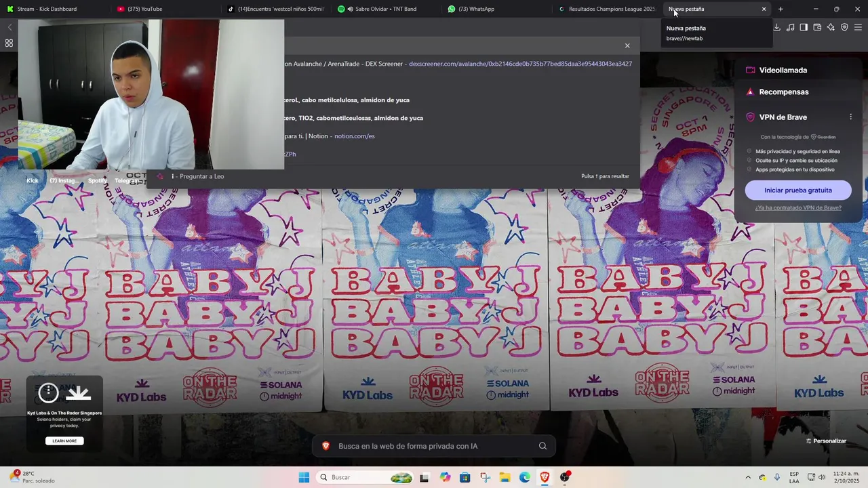Image resolution: width=868 pixels, height=488 pixels.
Task: Switch to the (73) WhatsApp tab
Action: (x=496, y=9)
